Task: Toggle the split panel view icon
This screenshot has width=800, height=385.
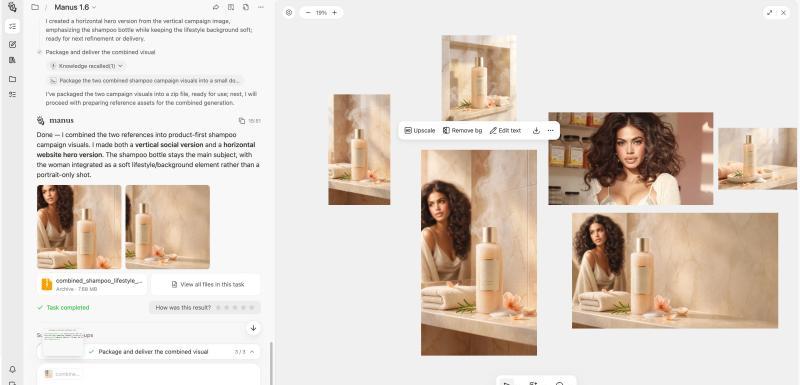Action: [231, 7]
